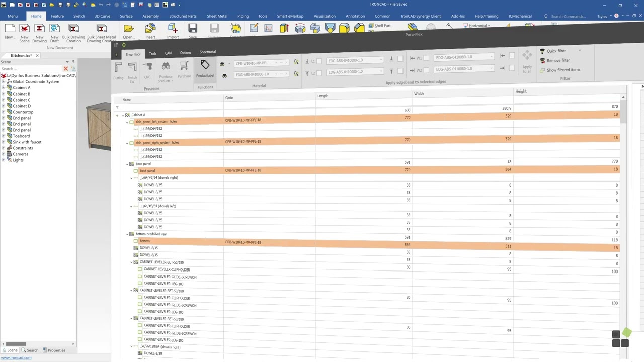644x362 pixels.
Task: Click Apply to all edgeband icon
Action: tap(527, 55)
